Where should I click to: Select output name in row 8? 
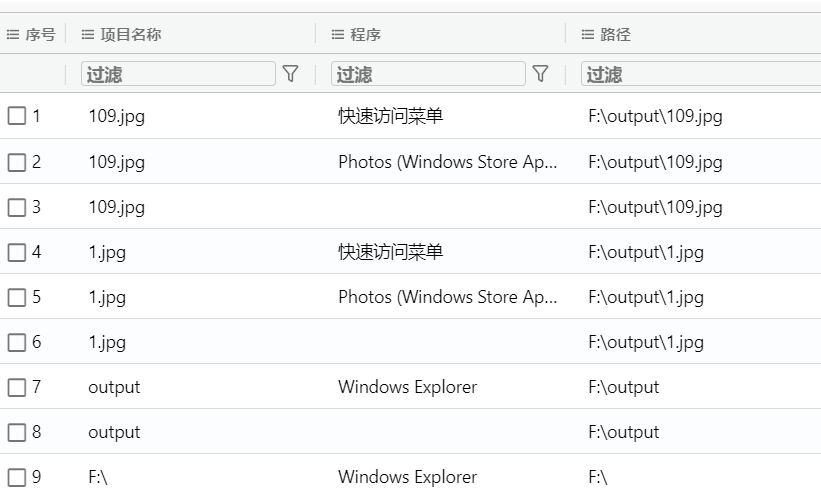[114, 433]
